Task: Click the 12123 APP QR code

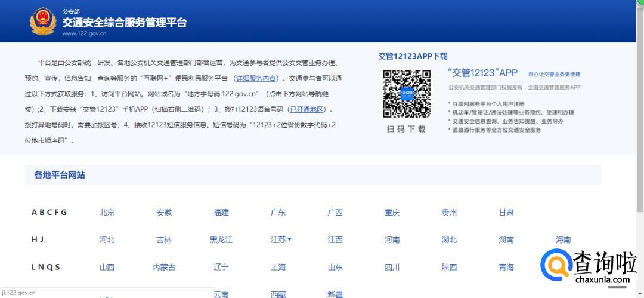Action: (x=407, y=94)
